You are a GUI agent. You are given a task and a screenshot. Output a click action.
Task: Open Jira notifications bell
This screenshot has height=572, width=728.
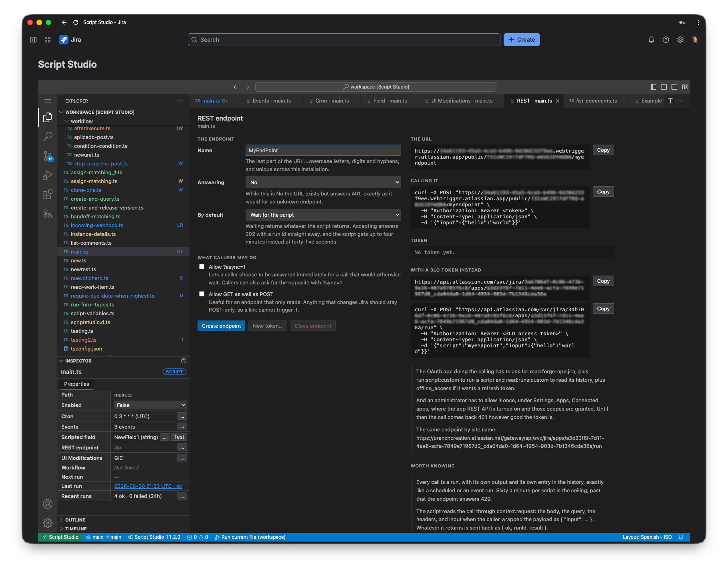651,40
